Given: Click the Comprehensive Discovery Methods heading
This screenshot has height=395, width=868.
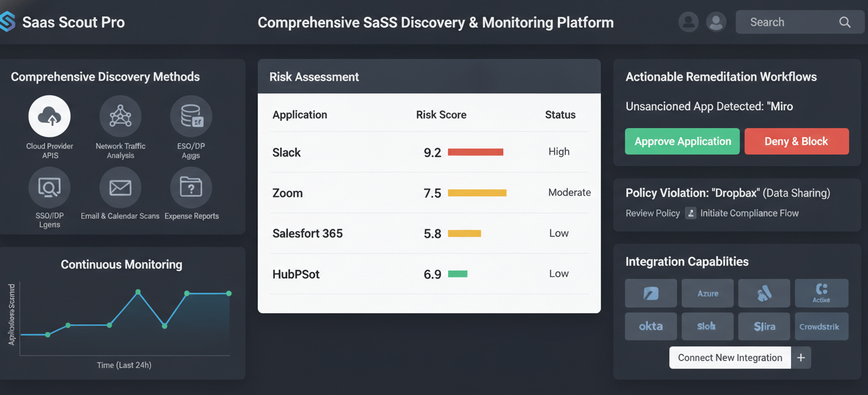Looking at the screenshot, I should click(105, 76).
